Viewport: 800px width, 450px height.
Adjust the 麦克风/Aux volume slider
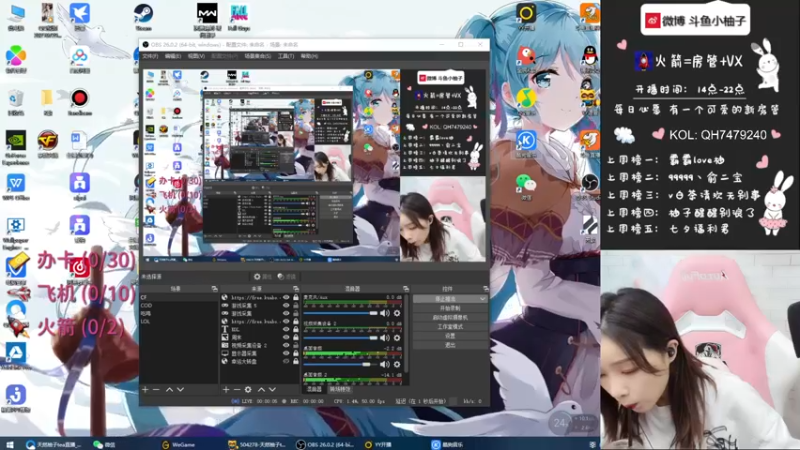tap(341, 313)
